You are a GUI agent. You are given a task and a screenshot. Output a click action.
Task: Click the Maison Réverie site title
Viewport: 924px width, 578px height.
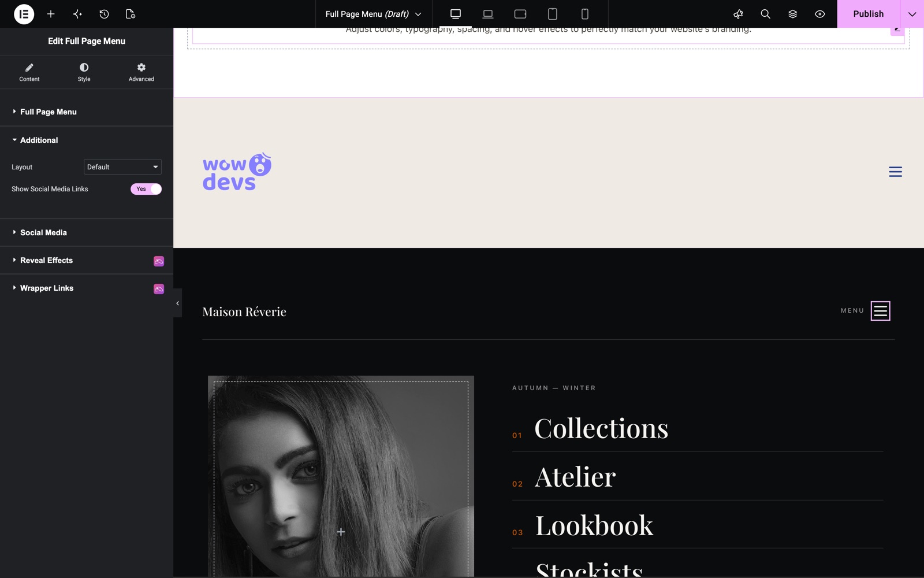244,312
